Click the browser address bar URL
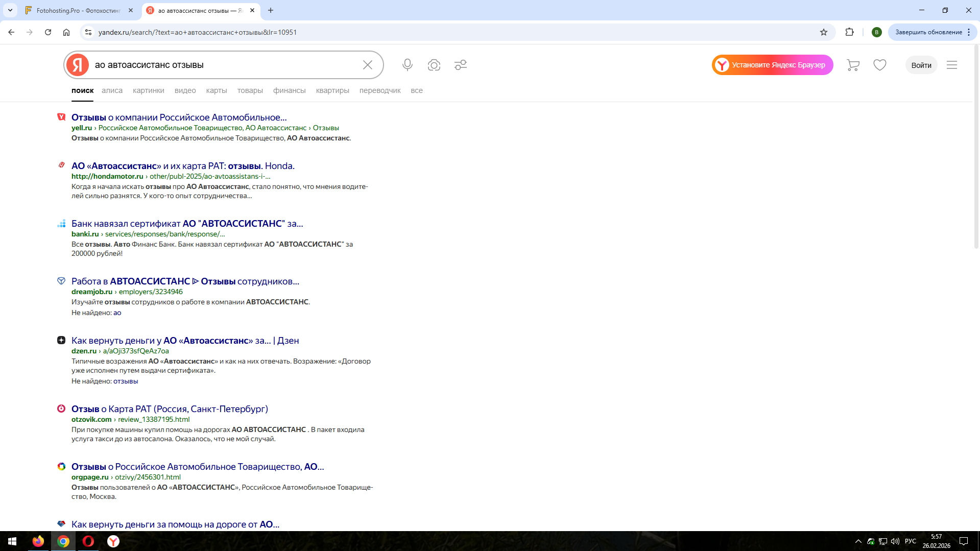The image size is (980, 551). click(198, 32)
